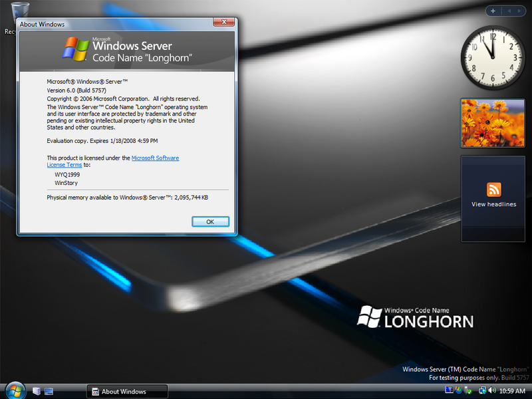Click the flower slideshow gadget picture

pos(493,123)
